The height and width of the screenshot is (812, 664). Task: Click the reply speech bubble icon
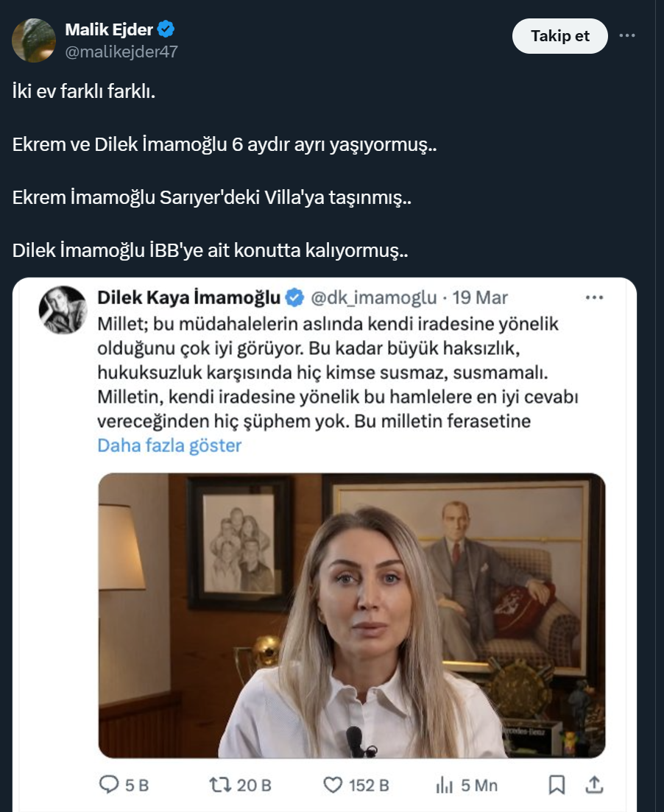pos(109,785)
